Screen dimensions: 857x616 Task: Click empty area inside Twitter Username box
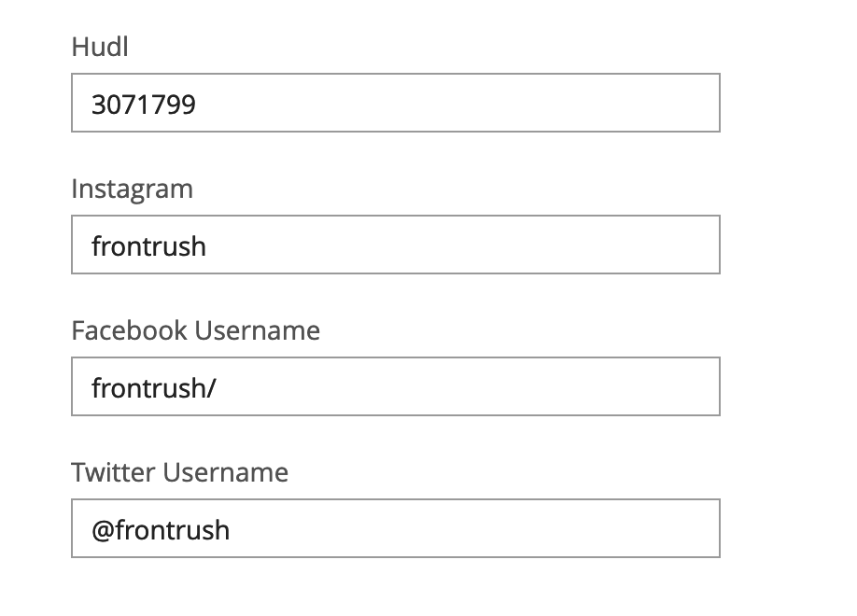click(x=475, y=528)
